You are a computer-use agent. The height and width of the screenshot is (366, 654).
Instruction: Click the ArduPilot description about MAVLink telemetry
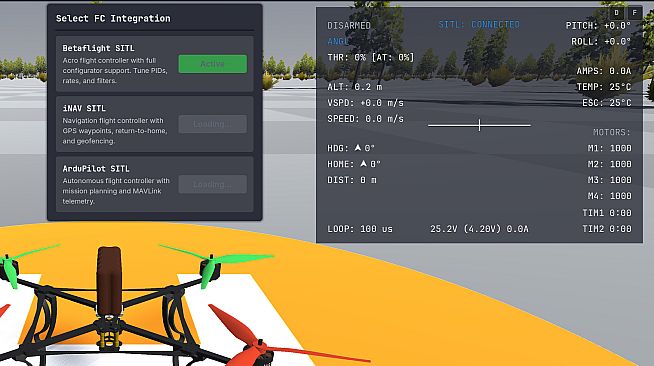pos(116,191)
